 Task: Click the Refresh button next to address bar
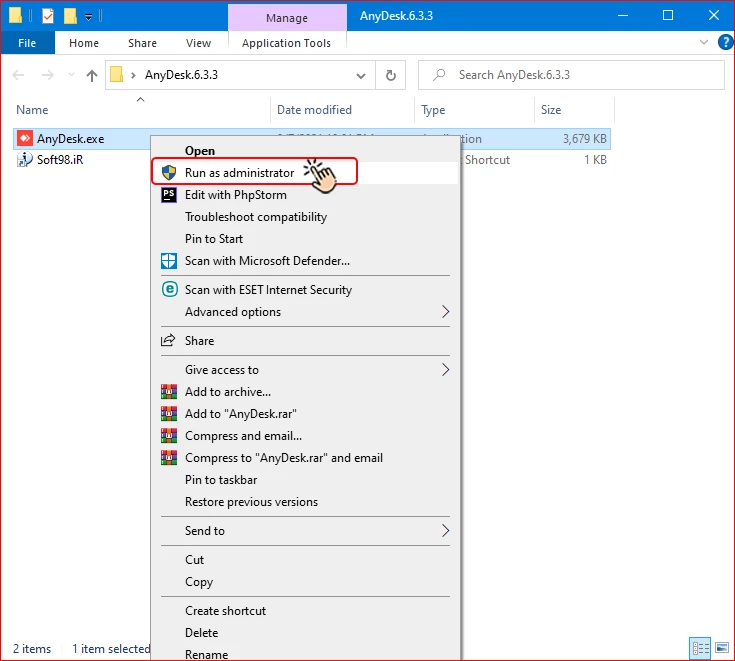390,75
